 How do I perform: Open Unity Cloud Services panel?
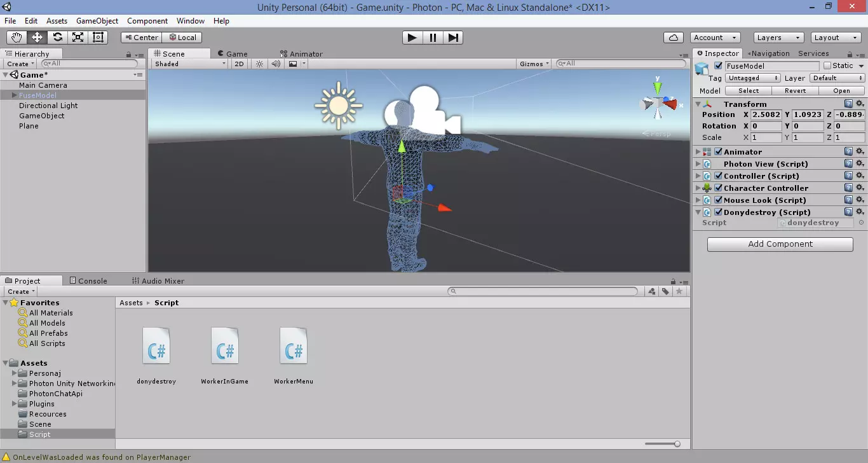pos(674,37)
